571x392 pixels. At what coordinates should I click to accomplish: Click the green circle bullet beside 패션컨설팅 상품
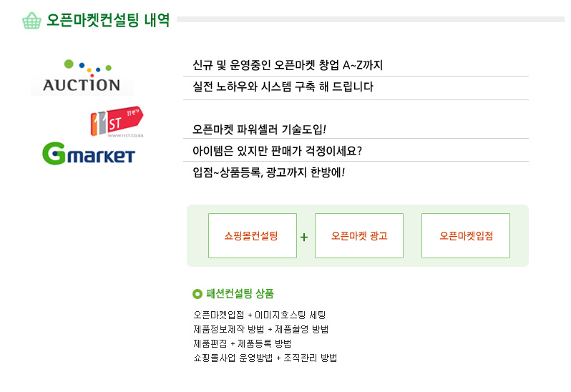click(197, 294)
